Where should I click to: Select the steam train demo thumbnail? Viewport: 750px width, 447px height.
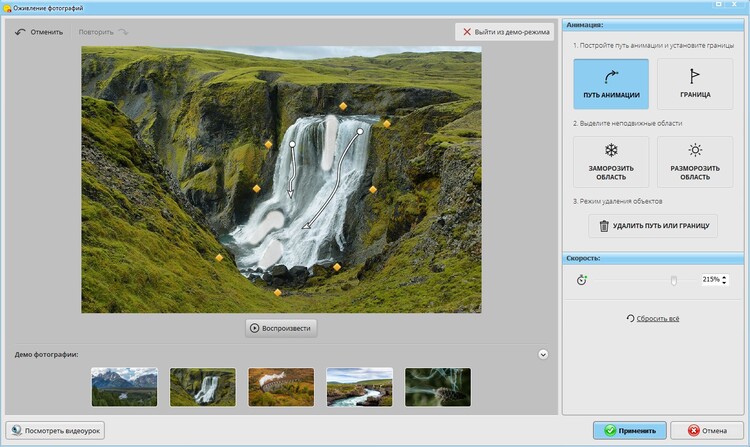281,386
